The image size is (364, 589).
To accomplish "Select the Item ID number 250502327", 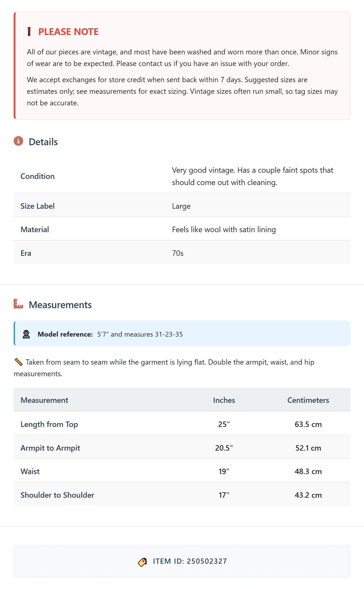I will [x=207, y=561].
